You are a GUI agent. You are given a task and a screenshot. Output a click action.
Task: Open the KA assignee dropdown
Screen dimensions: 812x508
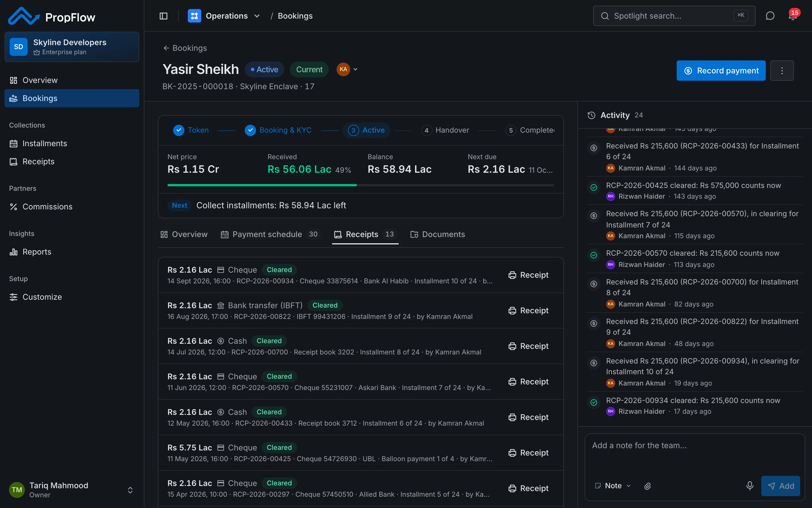347,69
